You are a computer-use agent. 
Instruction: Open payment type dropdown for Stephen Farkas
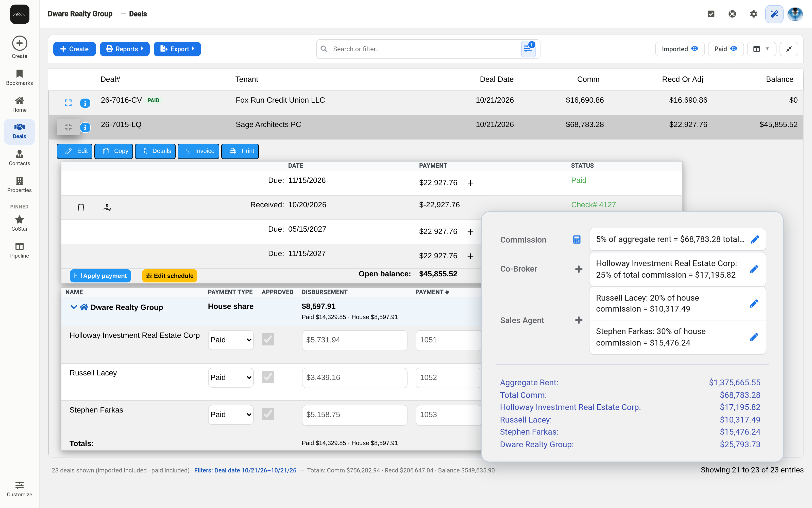231,415
